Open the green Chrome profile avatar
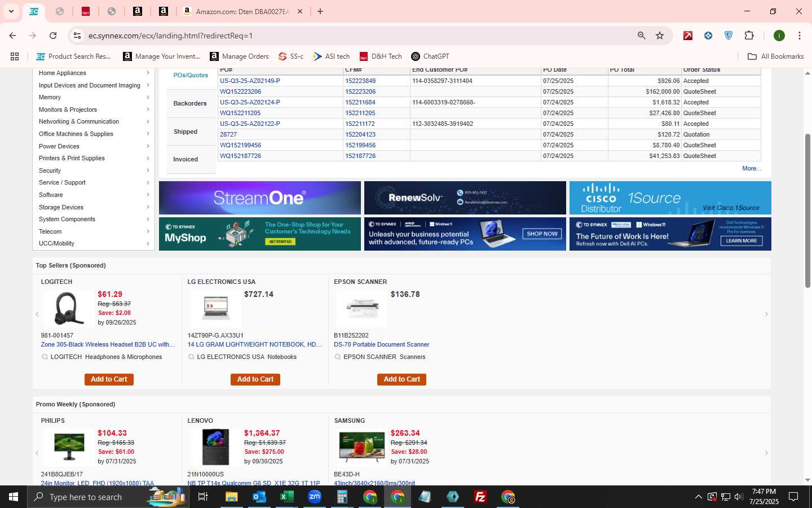The width and height of the screenshot is (812, 508). [779, 36]
